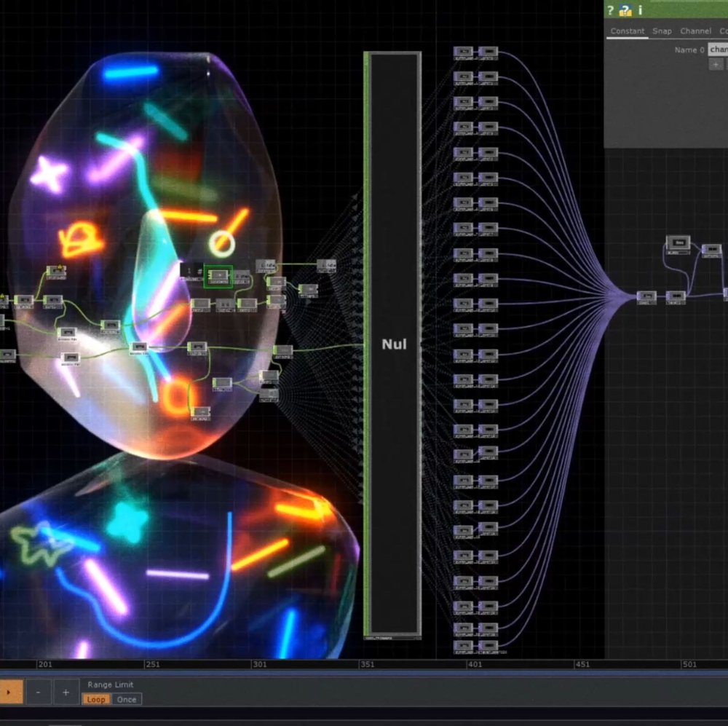Select the node at the far left edge
The image size is (728, 726).
tap(7, 355)
